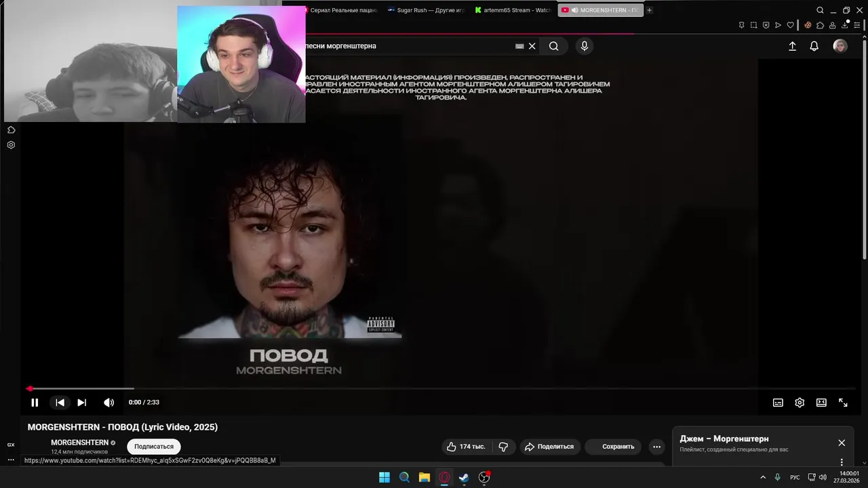Viewport: 868px width, 488px height.
Task: Open video player settings gear
Action: tap(800, 403)
